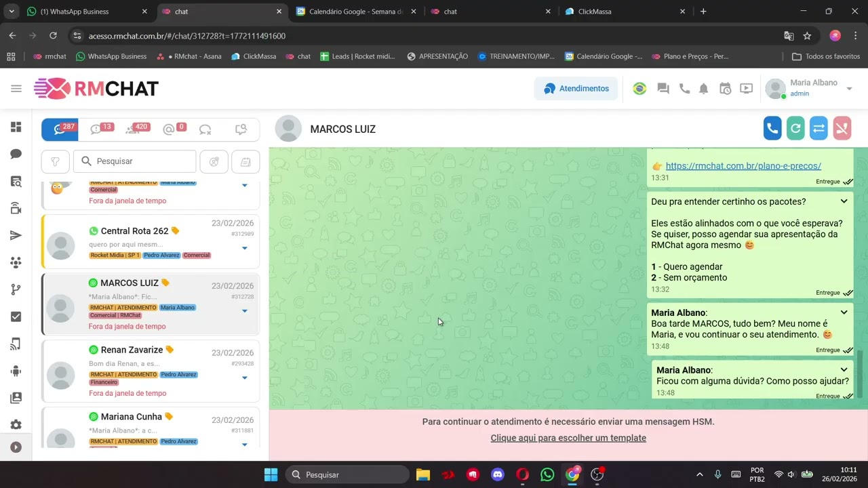Screen dimensions: 868x488
Task: Open menu on 'Ficou com alguma dúvida' message
Action: tap(844, 370)
